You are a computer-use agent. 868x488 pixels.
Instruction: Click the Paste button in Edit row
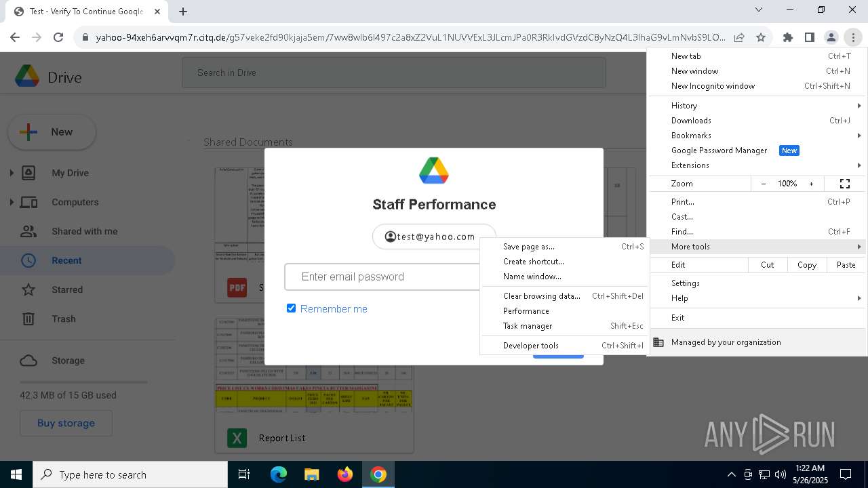846,265
